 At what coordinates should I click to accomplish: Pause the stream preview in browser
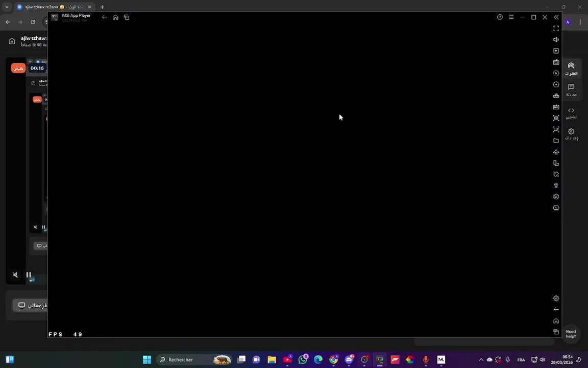coord(29,275)
